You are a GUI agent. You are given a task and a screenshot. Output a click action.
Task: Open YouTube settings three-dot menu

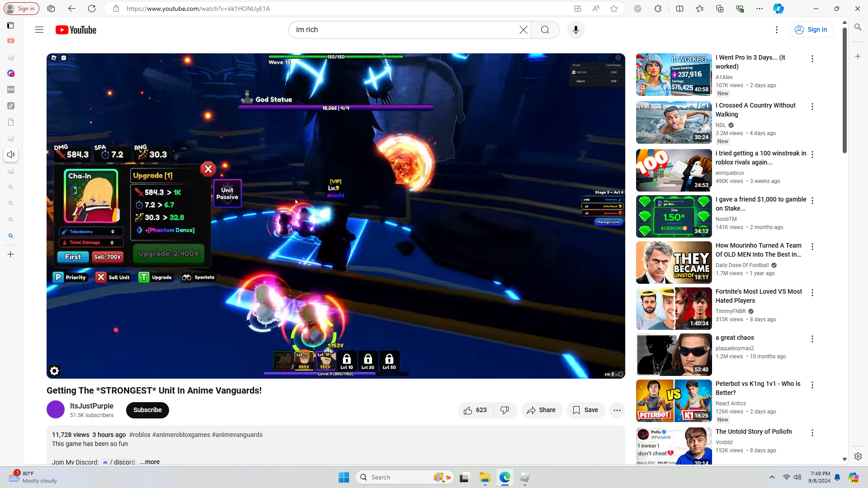point(777,30)
